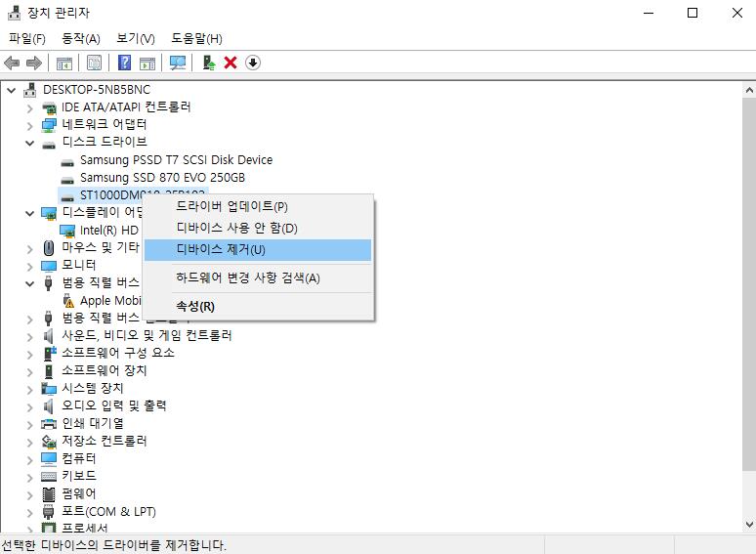
Task: Open the 동작(A) menu
Action: (80, 38)
